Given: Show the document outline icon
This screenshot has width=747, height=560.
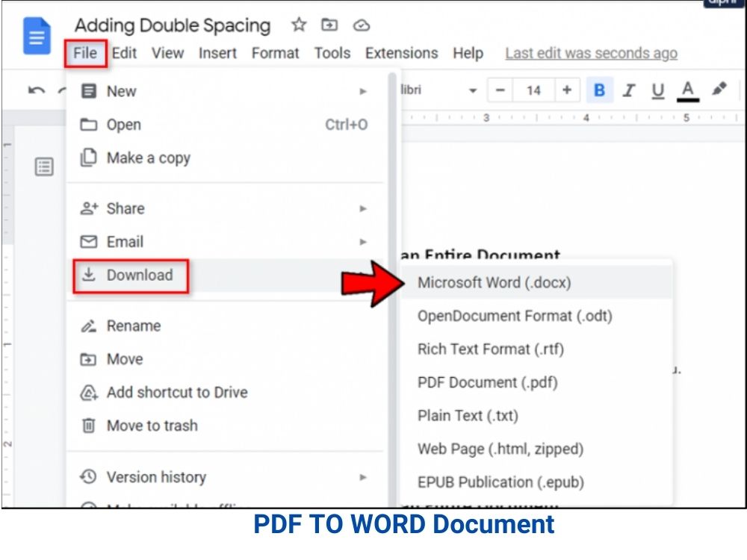Looking at the screenshot, I should click(x=44, y=167).
